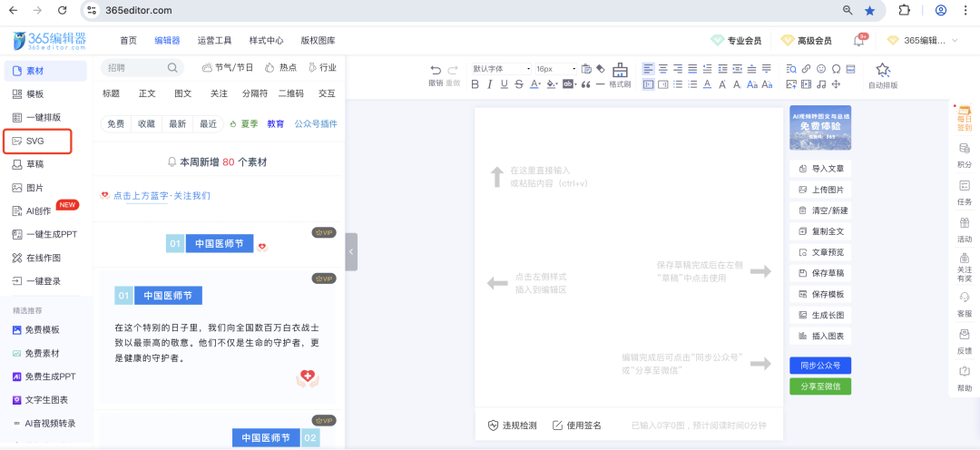Click the undo (撤销) icon
Image resolution: width=980 pixels, height=450 pixels.
(436, 70)
